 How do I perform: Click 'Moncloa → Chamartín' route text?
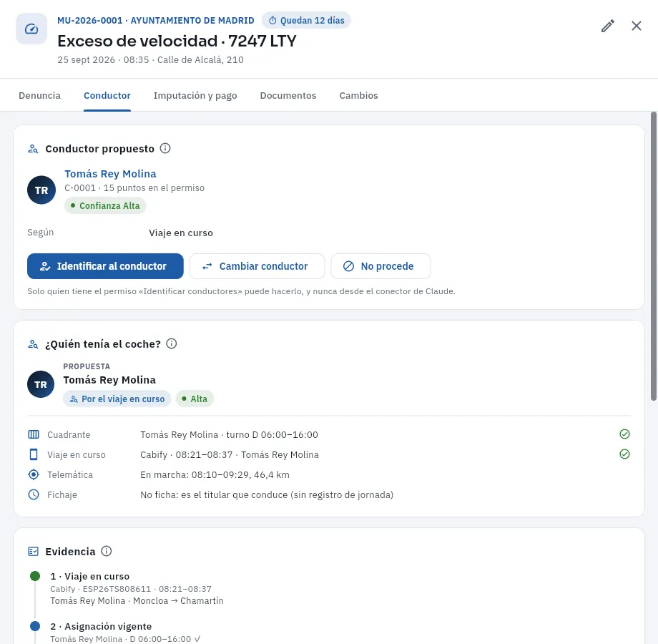tap(178, 601)
